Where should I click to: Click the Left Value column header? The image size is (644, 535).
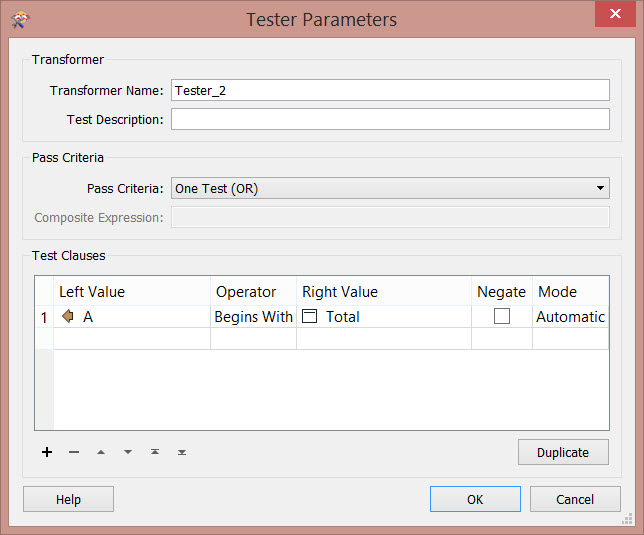[132, 292]
